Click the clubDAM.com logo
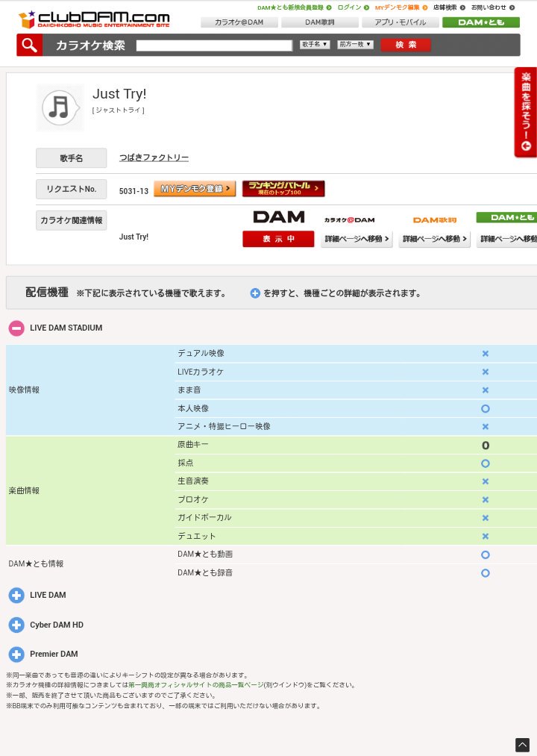This screenshot has height=756, width=537. pos(94,19)
